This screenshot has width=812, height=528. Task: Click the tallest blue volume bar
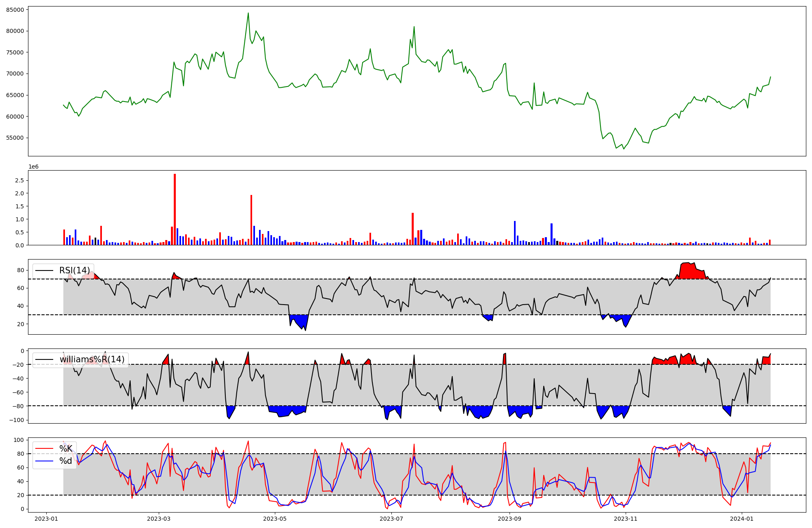pos(515,234)
